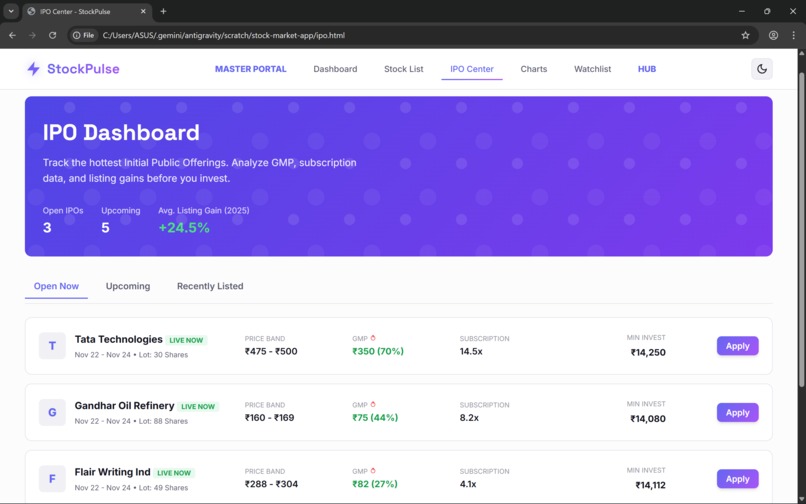Click the 14.5x subscription value
The width and height of the screenshot is (806, 504).
pyautogui.click(x=471, y=351)
